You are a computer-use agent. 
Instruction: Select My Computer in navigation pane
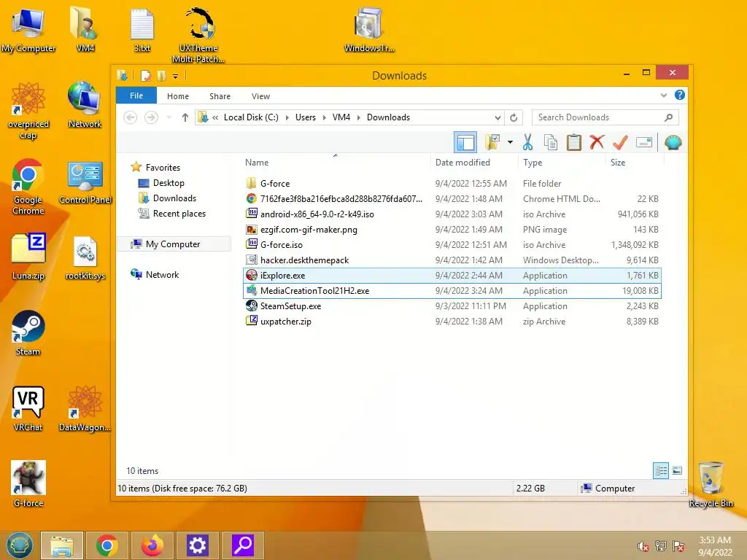point(172,244)
